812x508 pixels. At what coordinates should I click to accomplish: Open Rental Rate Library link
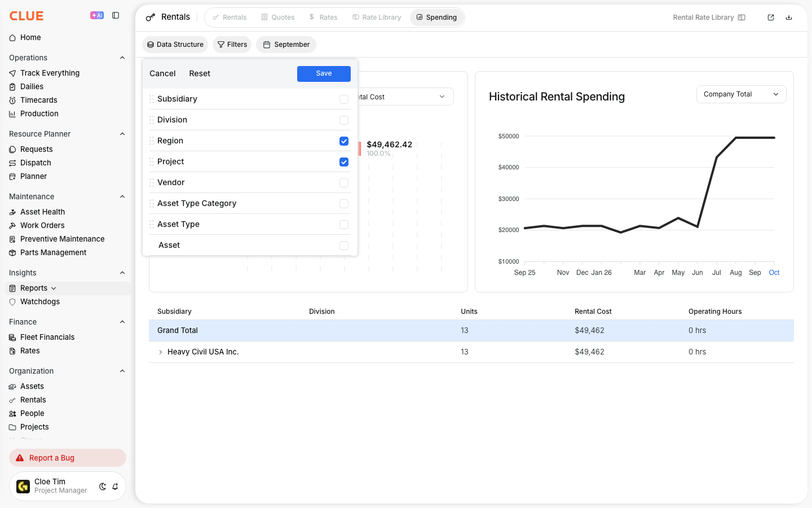(709, 17)
